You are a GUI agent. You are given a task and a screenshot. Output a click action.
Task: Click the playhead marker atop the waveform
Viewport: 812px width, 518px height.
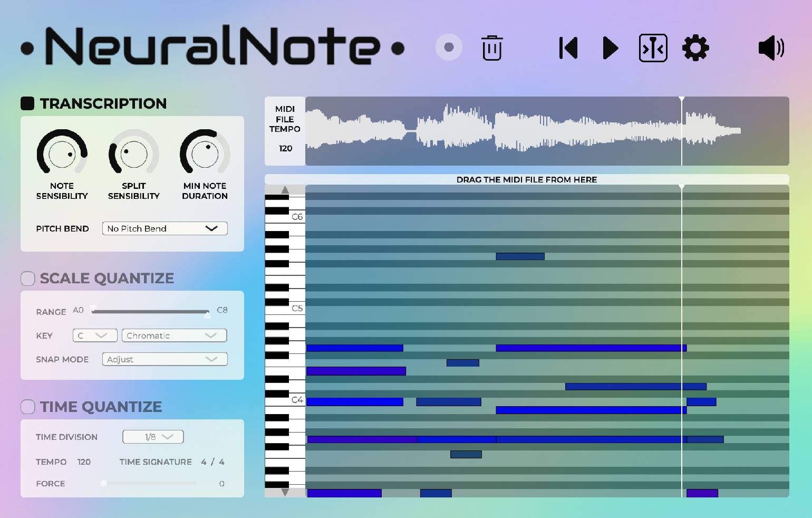[x=682, y=99]
